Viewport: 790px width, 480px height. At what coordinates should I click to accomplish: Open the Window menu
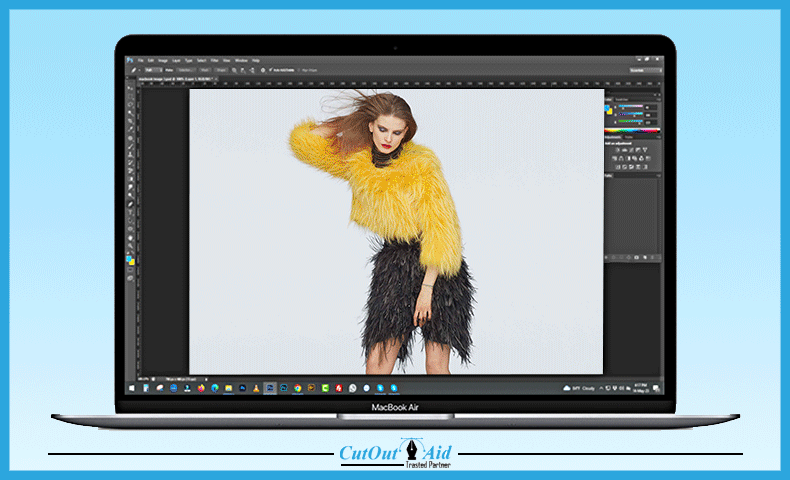pyautogui.click(x=240, y=60)
